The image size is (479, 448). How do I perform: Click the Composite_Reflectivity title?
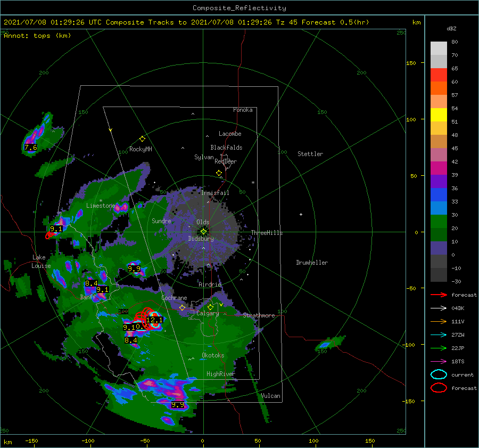tap(239, 8)
